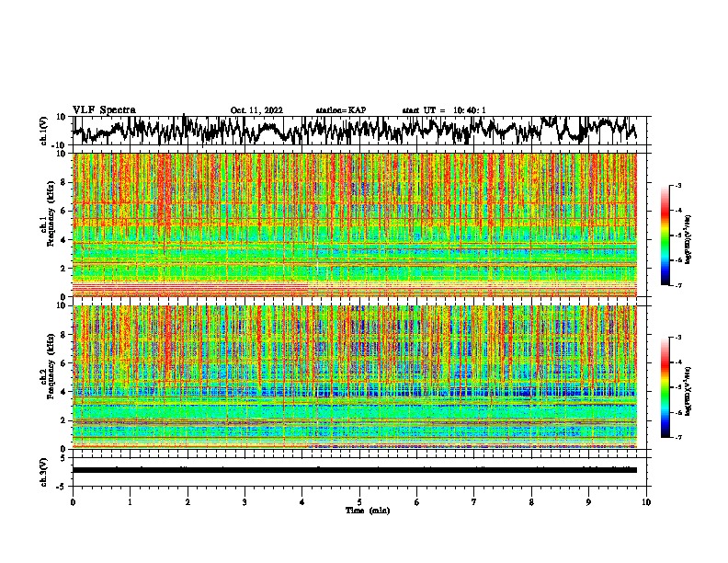Image resolution: width=728 pixels, height=563 pixels.
Task: Click the "Time (min)" x-axis label
Action: point(368,511)
